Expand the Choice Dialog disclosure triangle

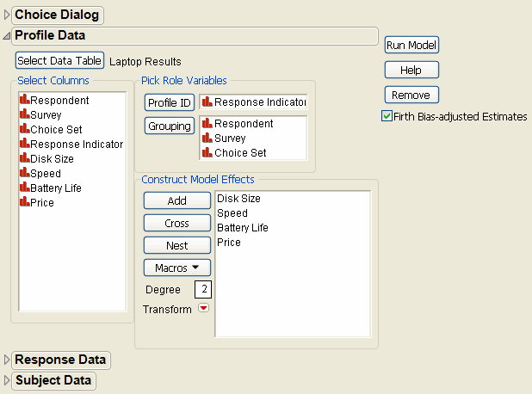click(7, 15)
